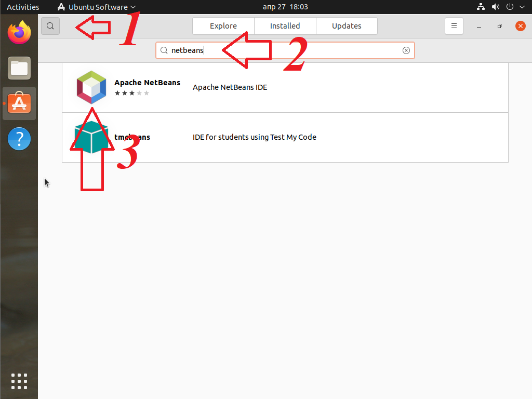Click the Apache NetBeans star rating
The height and width of the screenshot is (399, 532).
coord(131,93)
